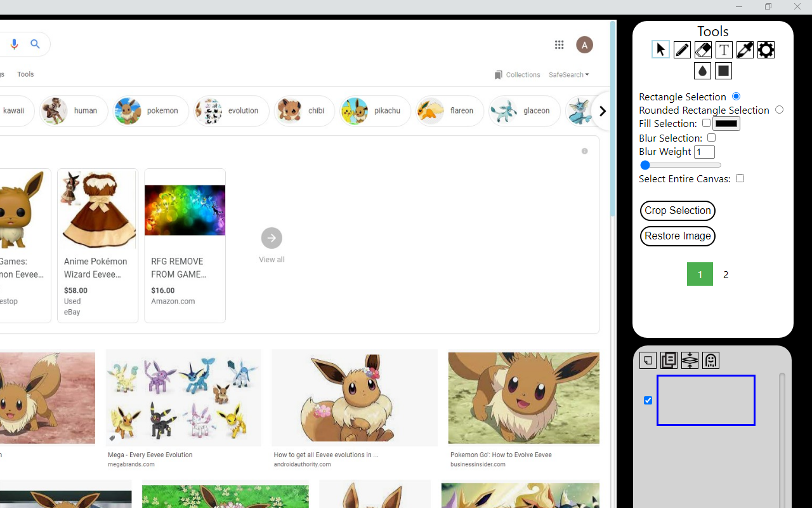Merge layers with the flatten icon

(x=690, y=361)
